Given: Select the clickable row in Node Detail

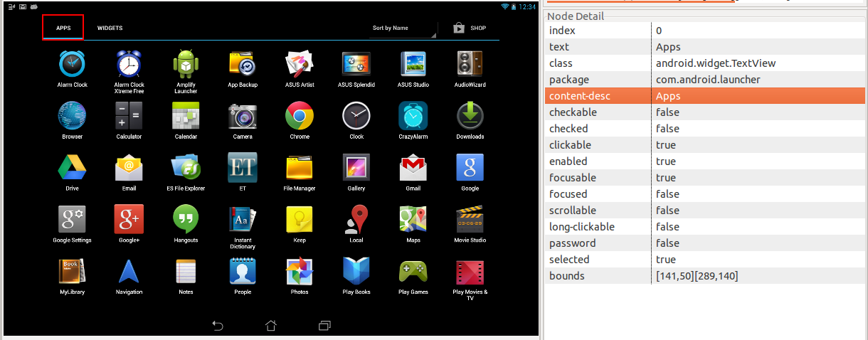Looking at the screenshot, I should click(x=705, y=144).
